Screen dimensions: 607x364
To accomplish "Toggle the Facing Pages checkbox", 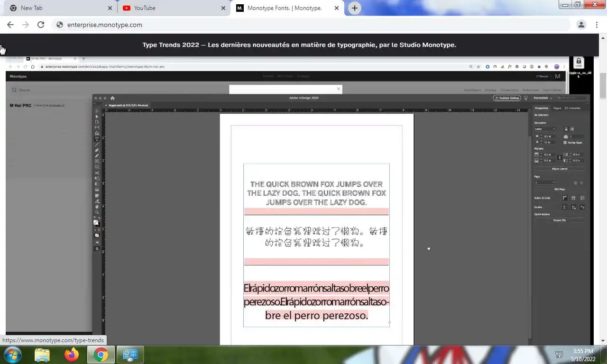I will (x=565, y=142).
